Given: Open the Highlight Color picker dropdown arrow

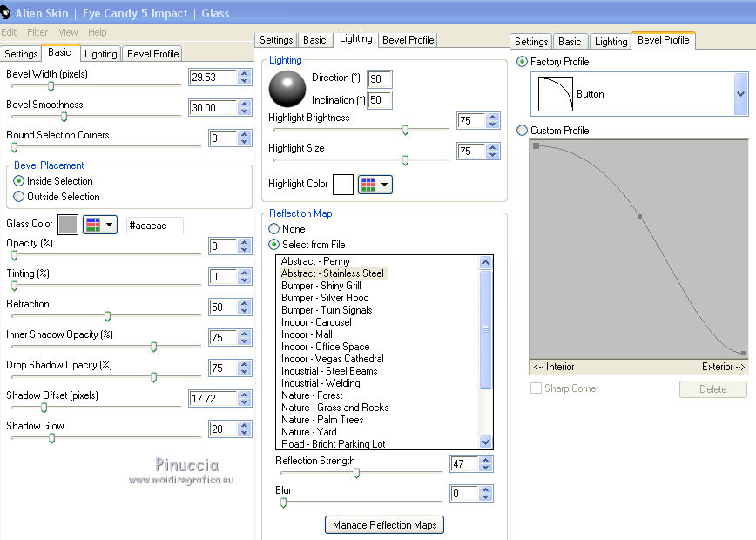Looking at the screenshot, I should tap(384, 185).
